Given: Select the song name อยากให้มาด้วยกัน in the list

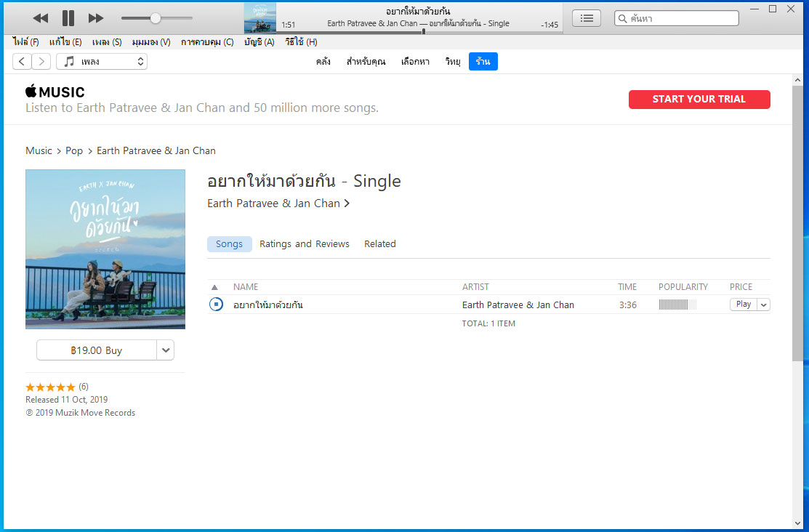Looking at the screenshot, I should click(267, 305).
